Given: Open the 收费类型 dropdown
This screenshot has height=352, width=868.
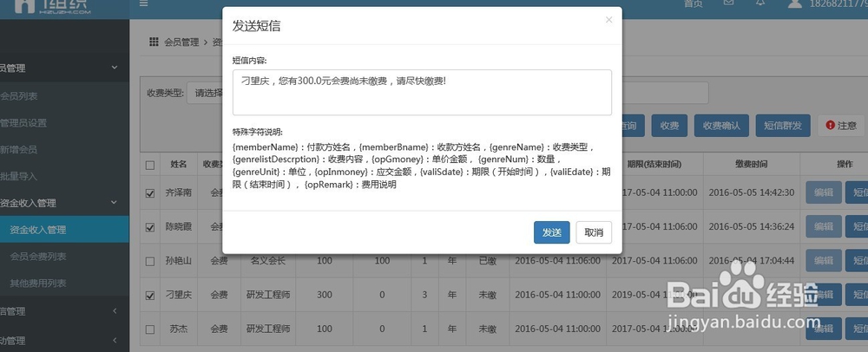Looking at the screenshot, I should (206, 93).
